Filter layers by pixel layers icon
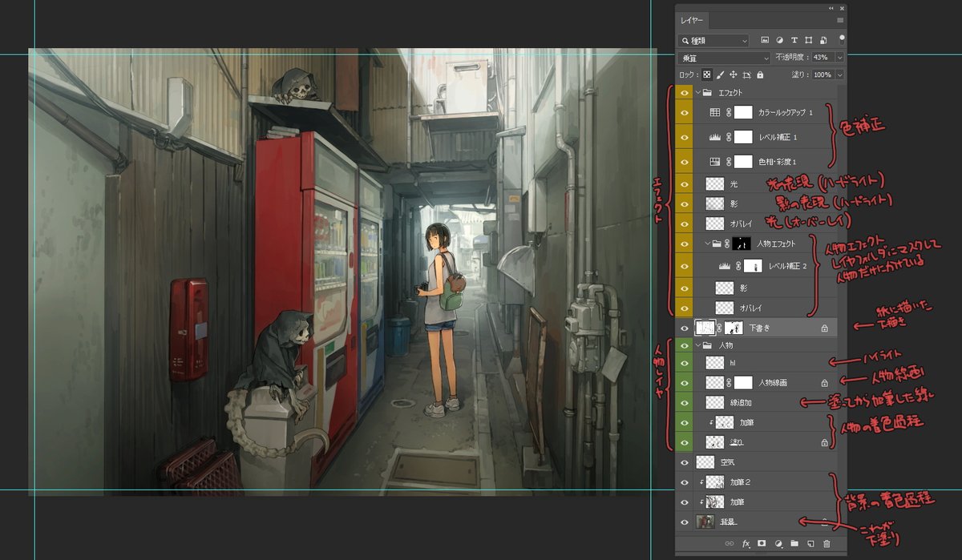Screen dimensions: 962x560 click(765, 40)
